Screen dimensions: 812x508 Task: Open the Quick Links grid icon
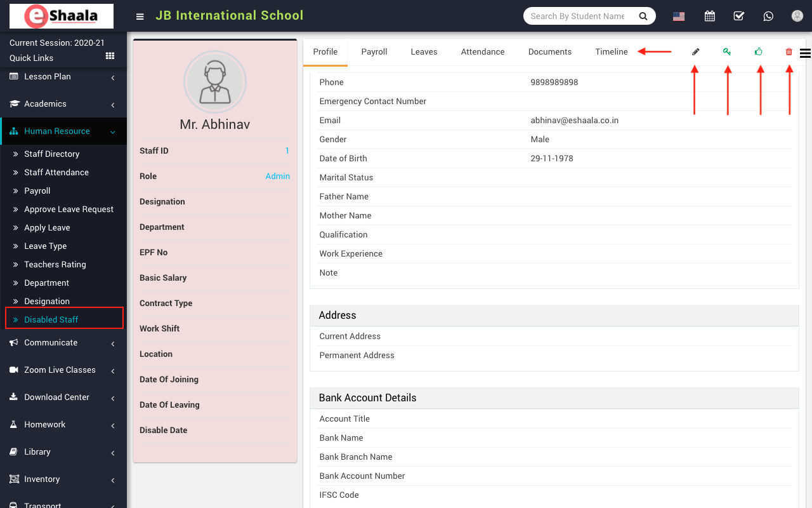(x=110, y=57)
